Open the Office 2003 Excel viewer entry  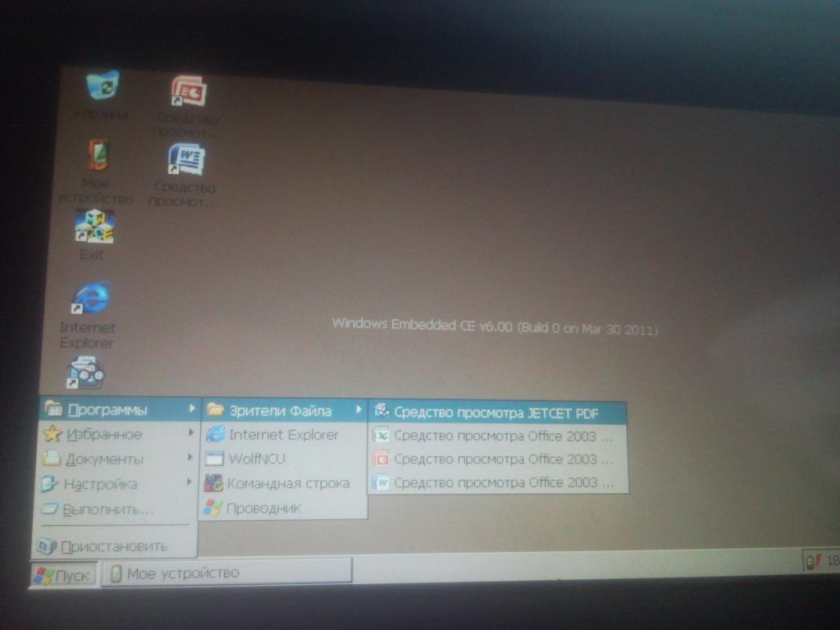497,436
